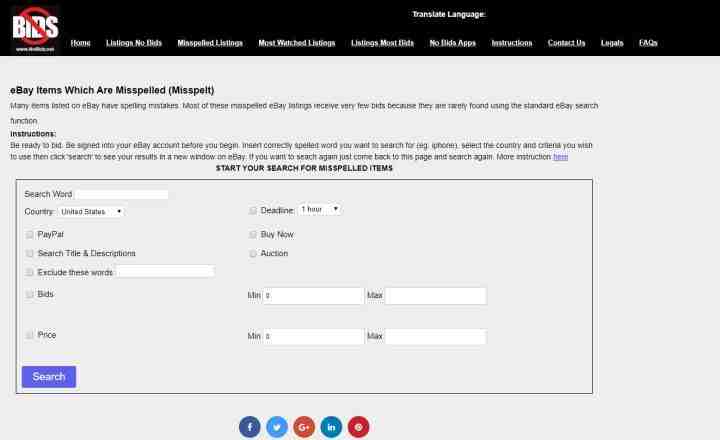Follow the 'here' instruction link
Screen dimensions: 720x440
pos(560,157)
